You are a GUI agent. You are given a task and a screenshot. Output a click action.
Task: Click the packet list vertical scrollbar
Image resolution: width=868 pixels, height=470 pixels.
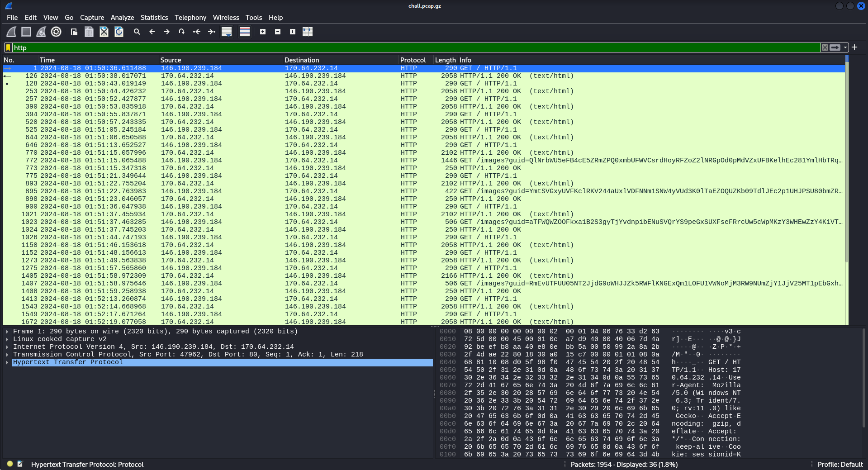[846, 181]
